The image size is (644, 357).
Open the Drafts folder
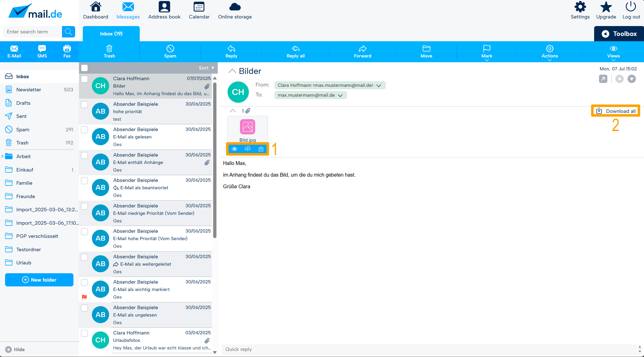tap(39, 103)
